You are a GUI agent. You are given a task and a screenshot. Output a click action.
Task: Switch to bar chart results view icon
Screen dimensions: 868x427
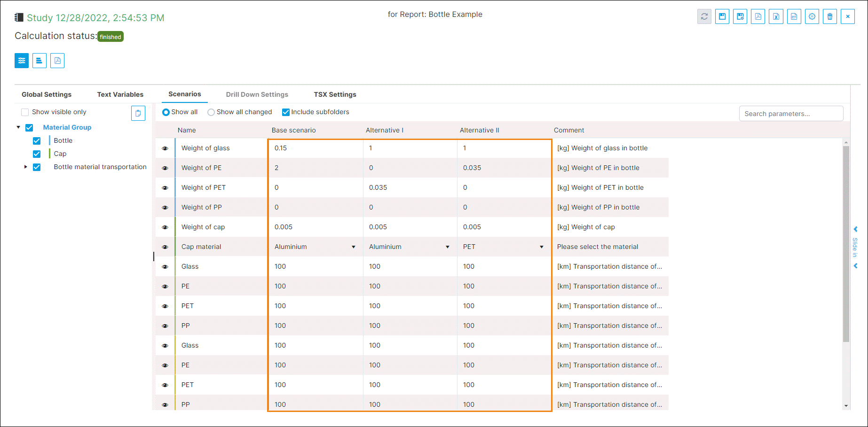[39, 61]
